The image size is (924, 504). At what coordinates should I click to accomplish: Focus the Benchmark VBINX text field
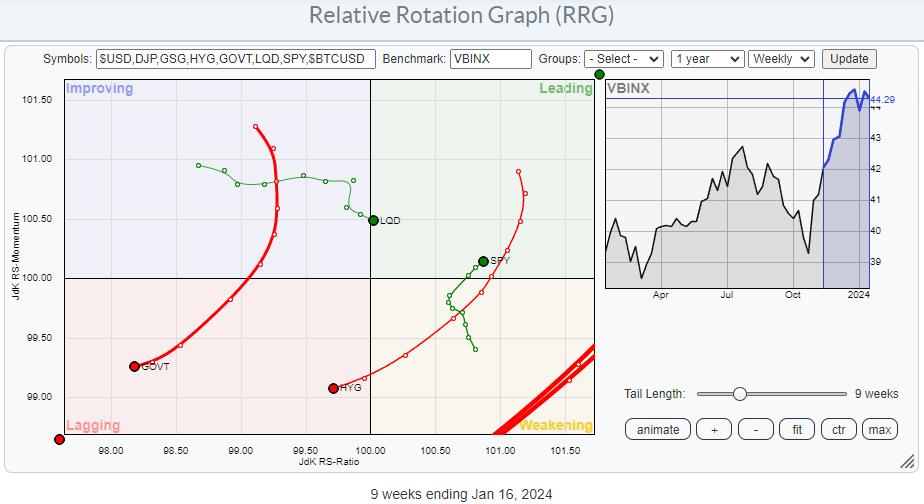point(490,59)
